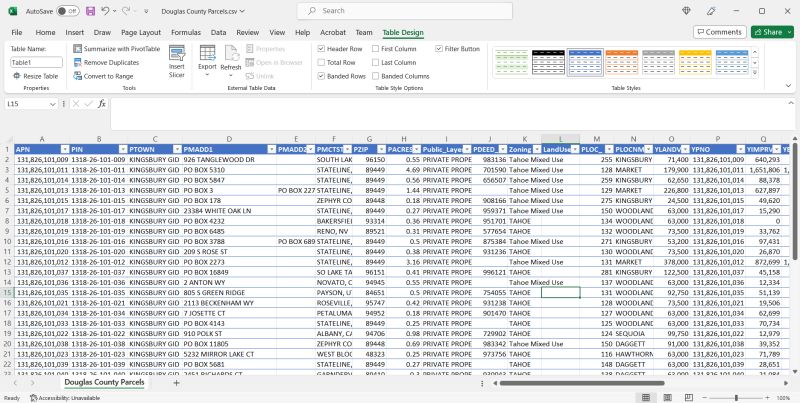Apply the black table style swatch
Viewport: 800px width, 403px height.
point(548,62)
